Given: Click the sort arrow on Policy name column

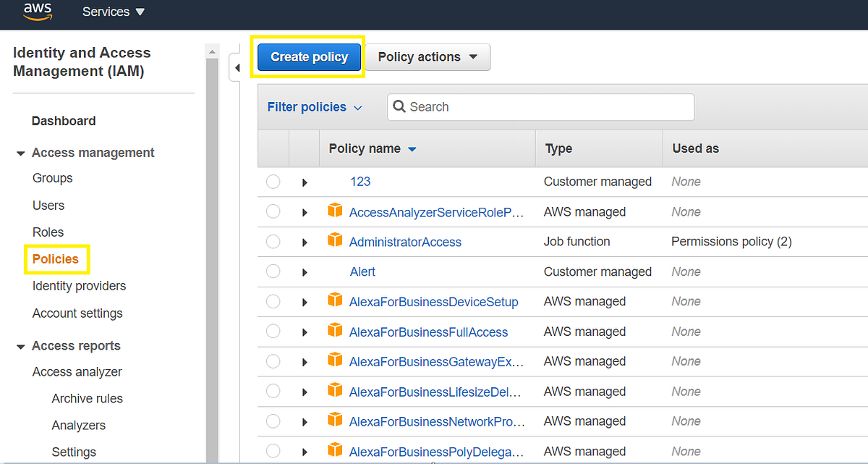Looking at the screenshot, I should [412, 148].
